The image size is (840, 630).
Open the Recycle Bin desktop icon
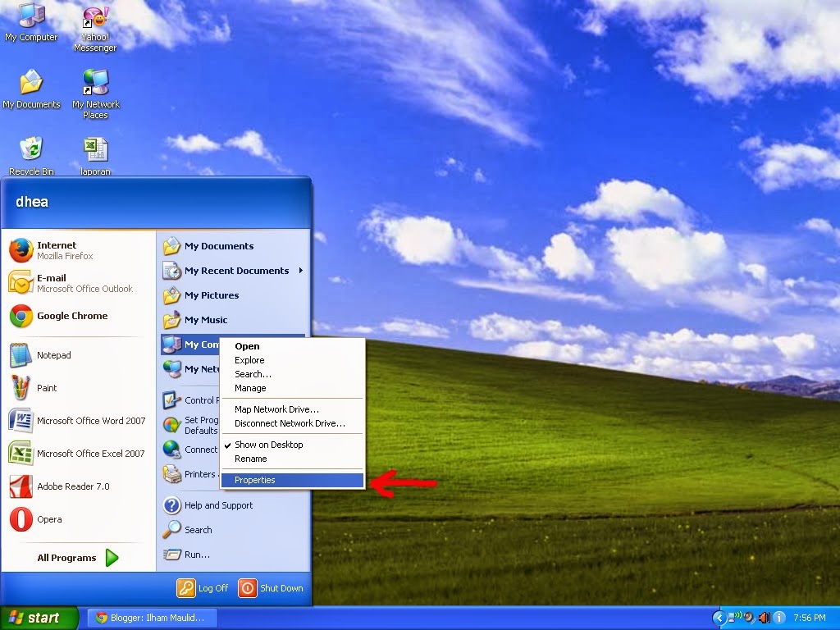pyautogui.click(x=31, y=157)
